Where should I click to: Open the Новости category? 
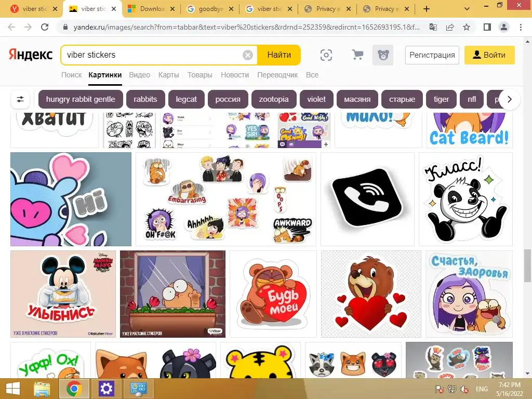click(x=235, y=75)
